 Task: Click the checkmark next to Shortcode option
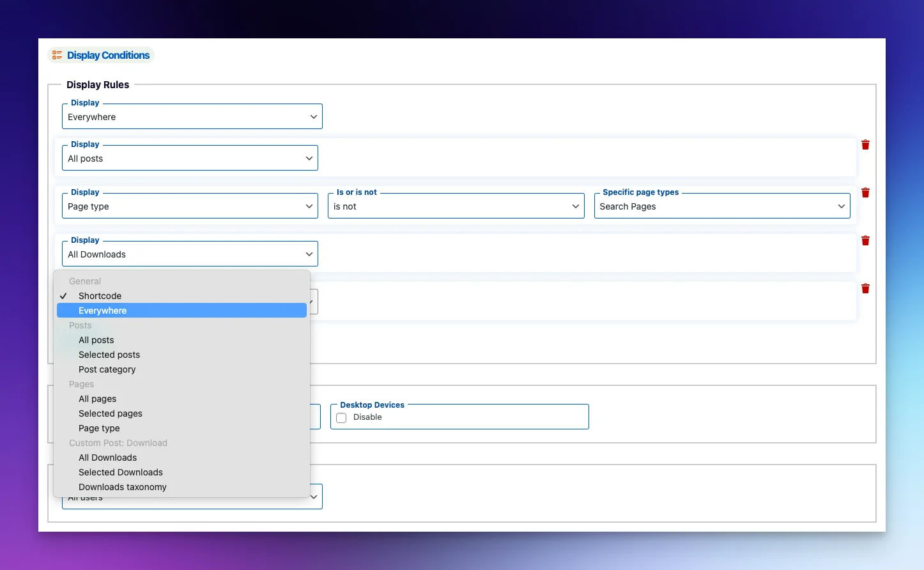(63, 296)
